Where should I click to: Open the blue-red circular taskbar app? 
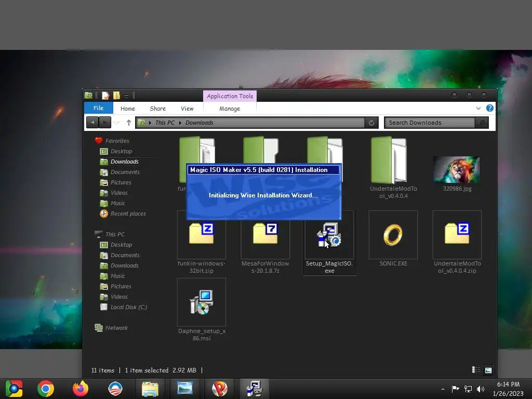pyautogui.click(x=115, y=389)
